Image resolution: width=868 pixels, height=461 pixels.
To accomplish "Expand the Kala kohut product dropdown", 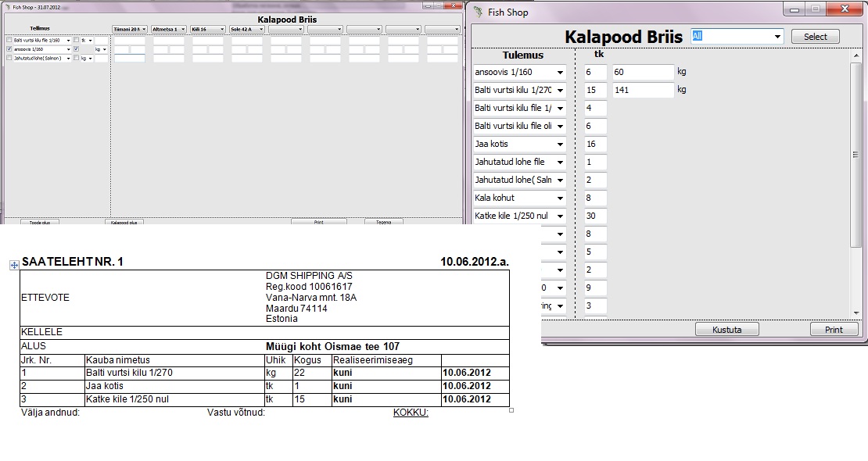I will (x=560, y=198).
